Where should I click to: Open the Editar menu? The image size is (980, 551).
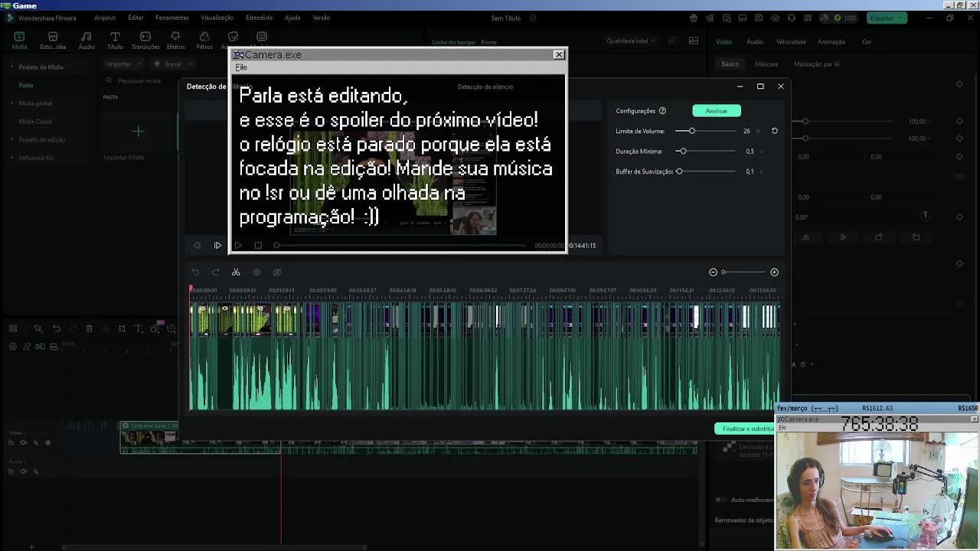(136, 18)
